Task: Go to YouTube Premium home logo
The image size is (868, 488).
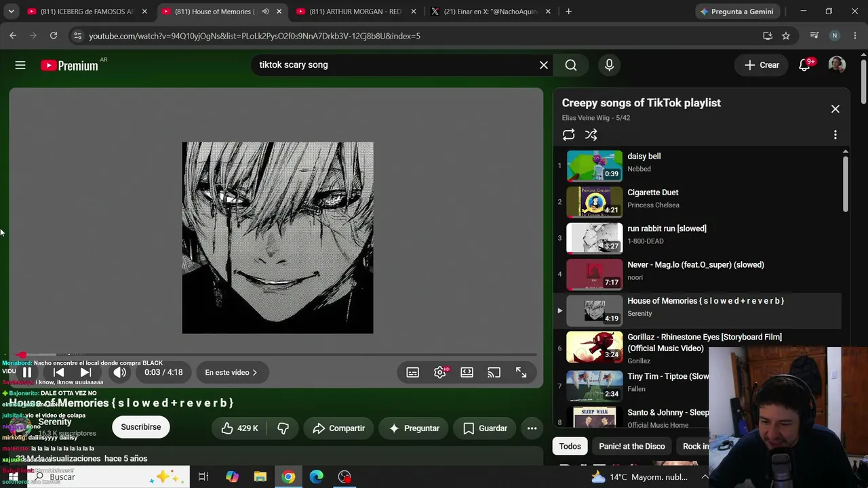Action: click(x=69, y=65)
